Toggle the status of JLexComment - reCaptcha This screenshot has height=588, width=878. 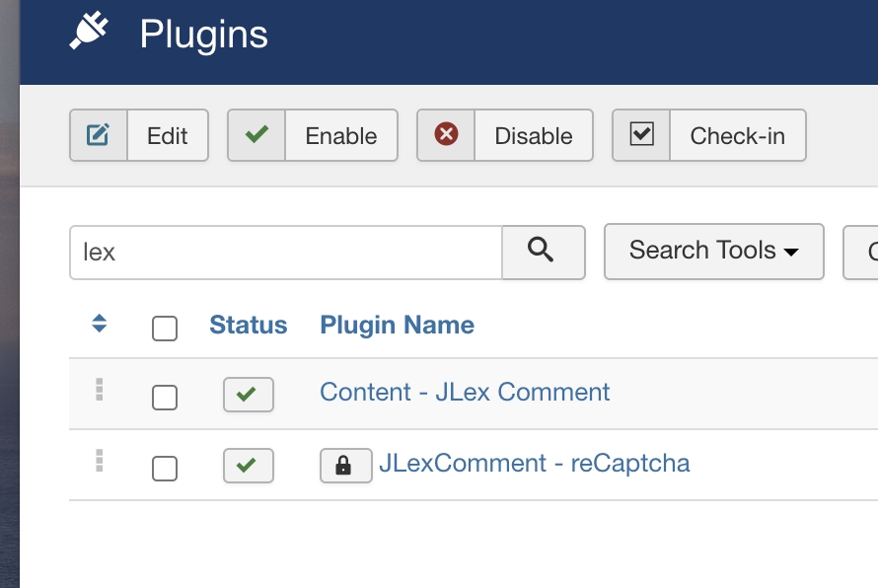(248, 466)
